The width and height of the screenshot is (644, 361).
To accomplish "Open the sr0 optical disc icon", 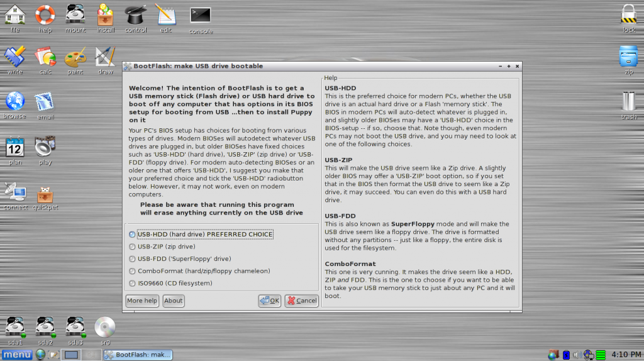I will tap(105, 327).
